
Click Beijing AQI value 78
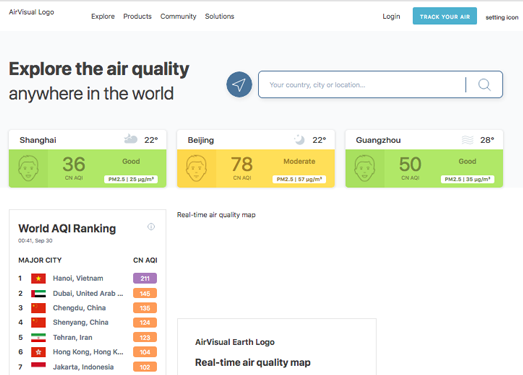(242, 164)
